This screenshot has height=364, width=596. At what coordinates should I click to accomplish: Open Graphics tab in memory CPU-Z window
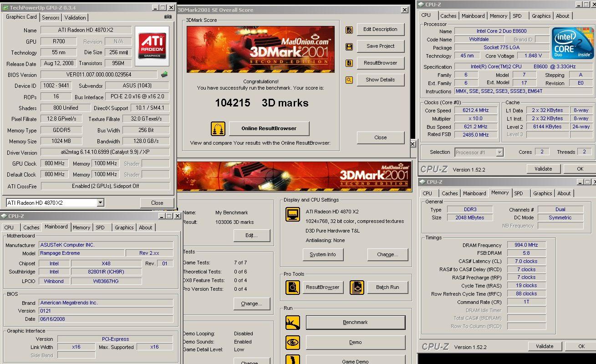(542, 193)
